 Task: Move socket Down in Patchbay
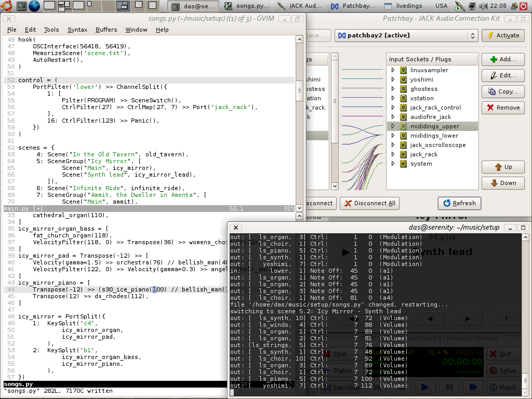[503, 183]
